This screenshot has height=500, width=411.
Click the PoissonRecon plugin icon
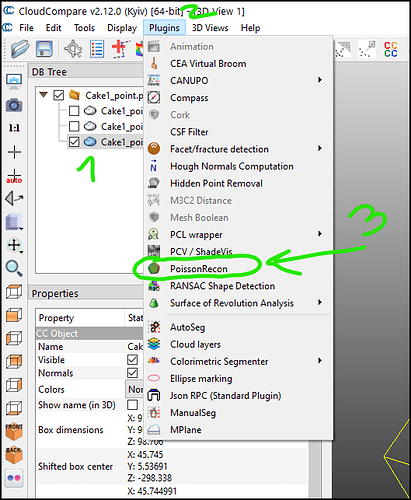point(154,268)
